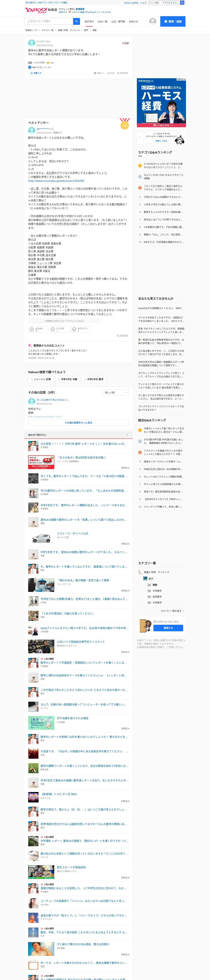Click the 数学 category in sidebar list
The image size is (210, 980).
point(151,579)
